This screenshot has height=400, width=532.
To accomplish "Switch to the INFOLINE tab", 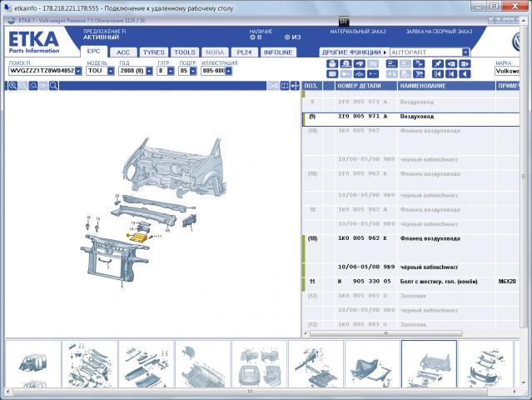I will (x=278, y=52).
